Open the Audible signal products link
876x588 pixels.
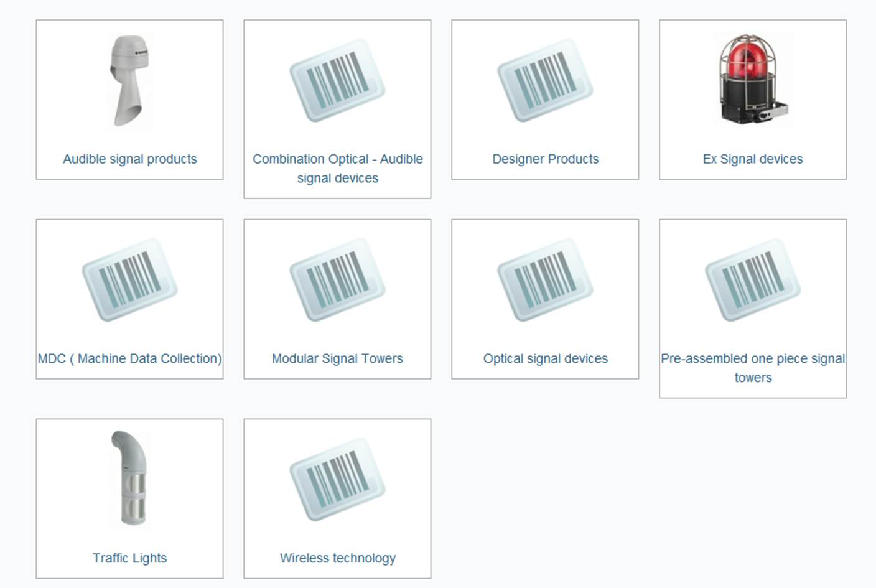point(129,159)
